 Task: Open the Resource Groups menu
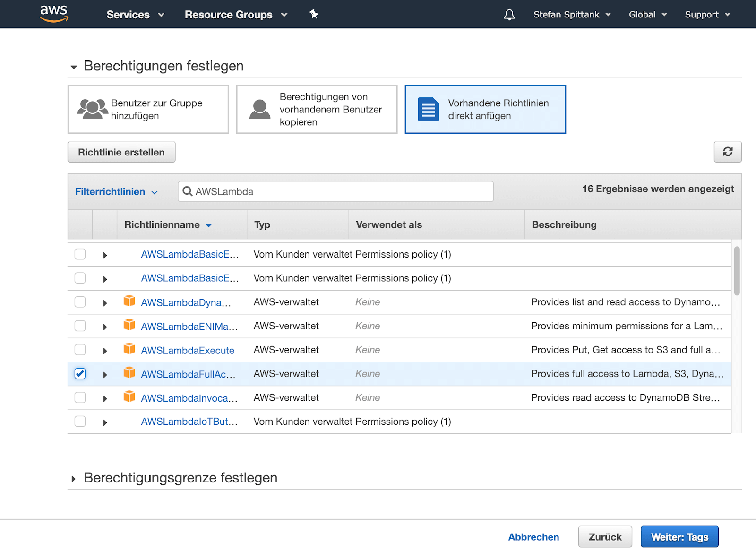[236, 15]
